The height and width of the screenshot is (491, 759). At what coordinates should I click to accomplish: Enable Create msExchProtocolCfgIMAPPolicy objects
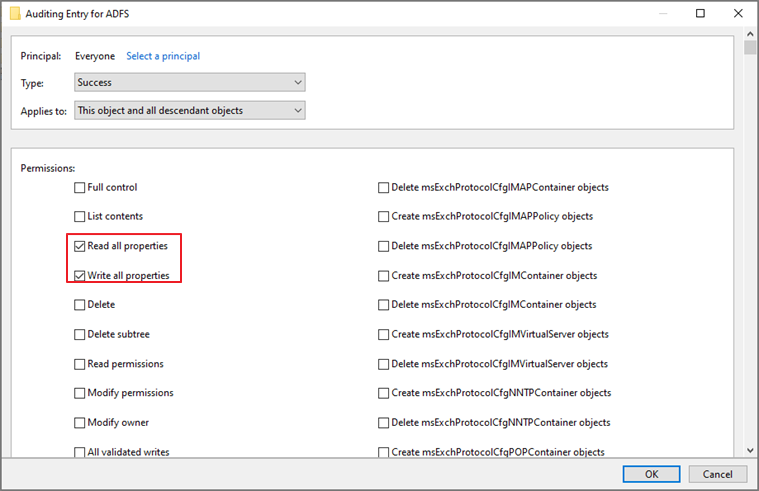tap(383, 216)
